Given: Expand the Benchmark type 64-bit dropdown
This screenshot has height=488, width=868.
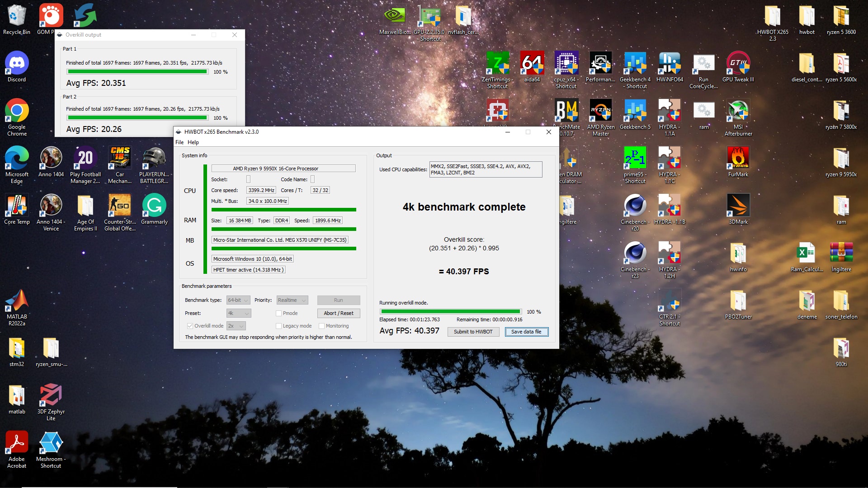Looking at the screenshot, I should tap(238, 300).
